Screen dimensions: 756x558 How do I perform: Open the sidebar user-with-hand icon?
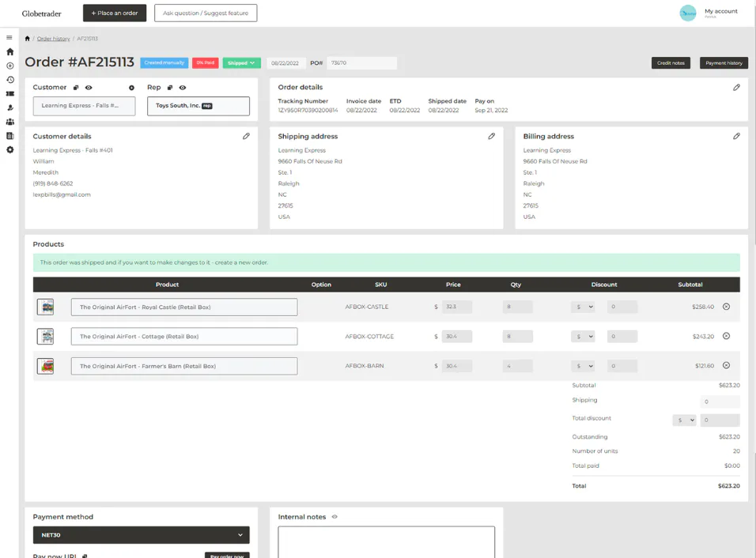[x=9, y=107]
